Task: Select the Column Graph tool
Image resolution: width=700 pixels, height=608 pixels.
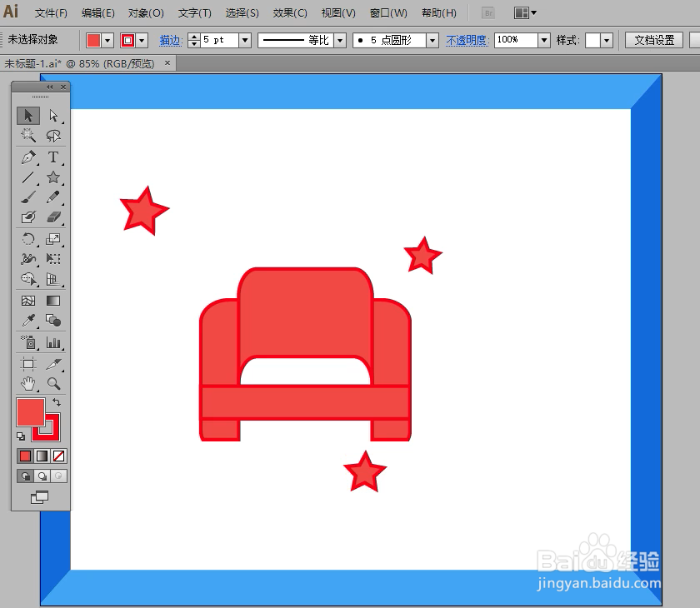Action: point(53,342)
